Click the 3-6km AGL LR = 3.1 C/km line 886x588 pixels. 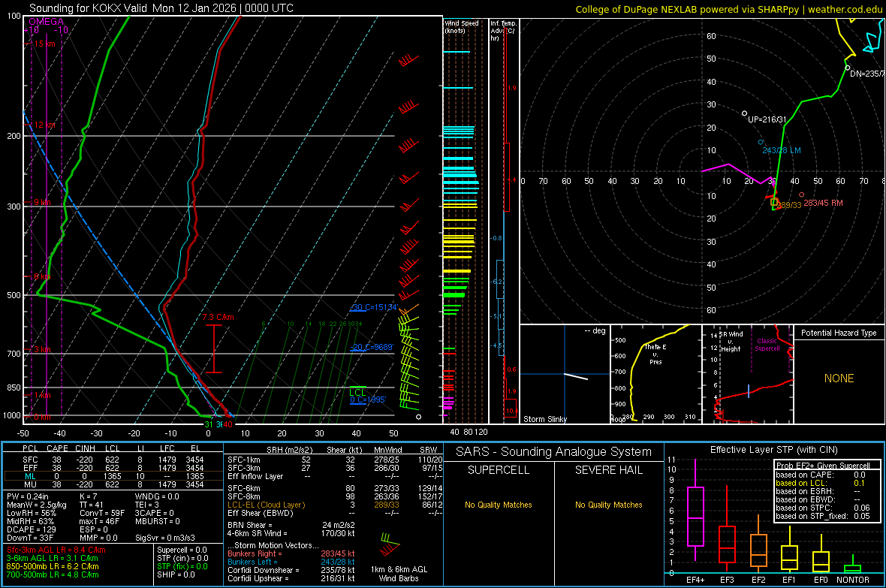point(52,558)
